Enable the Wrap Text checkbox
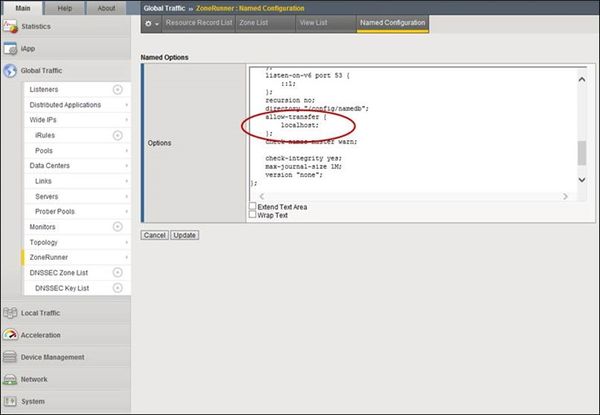This screenshot has width=600, height=415. [253, 215]
